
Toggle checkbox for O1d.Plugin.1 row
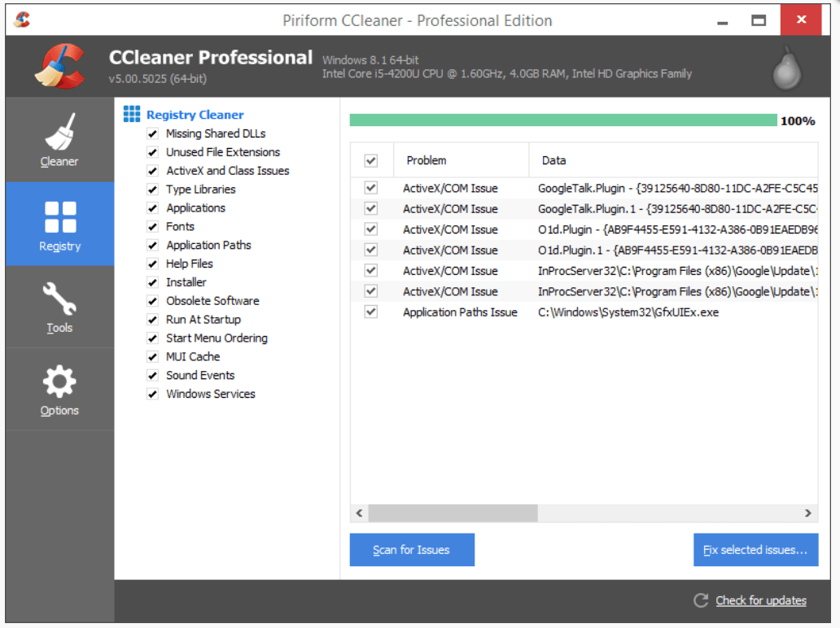pos(370,250)
